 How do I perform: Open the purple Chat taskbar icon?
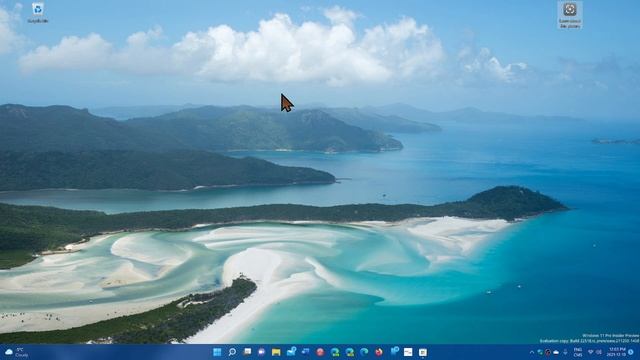coord(262,352)
